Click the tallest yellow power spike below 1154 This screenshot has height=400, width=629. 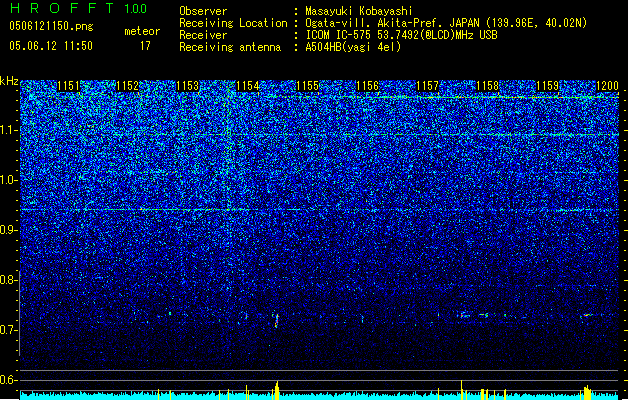[277, 390]
